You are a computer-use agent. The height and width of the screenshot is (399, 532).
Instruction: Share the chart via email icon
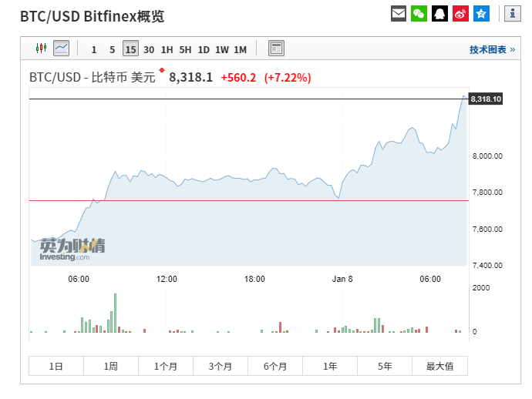399,13
